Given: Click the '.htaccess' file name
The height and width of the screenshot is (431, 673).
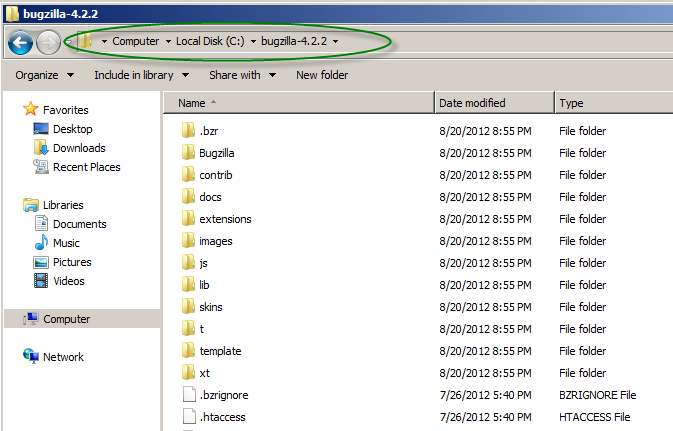Looking at the screenshot, I should pos(222,417).
